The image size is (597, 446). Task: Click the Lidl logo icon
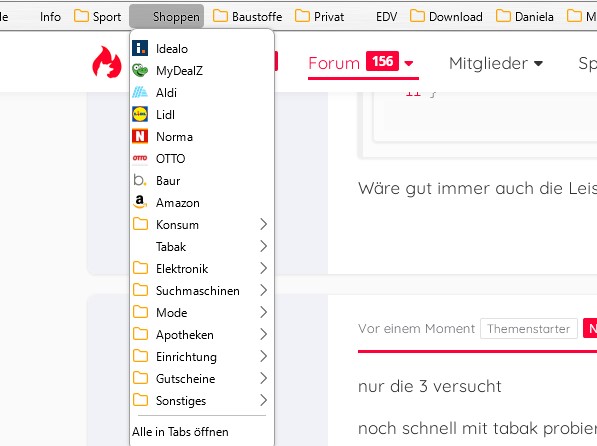[x=140, y=114]
